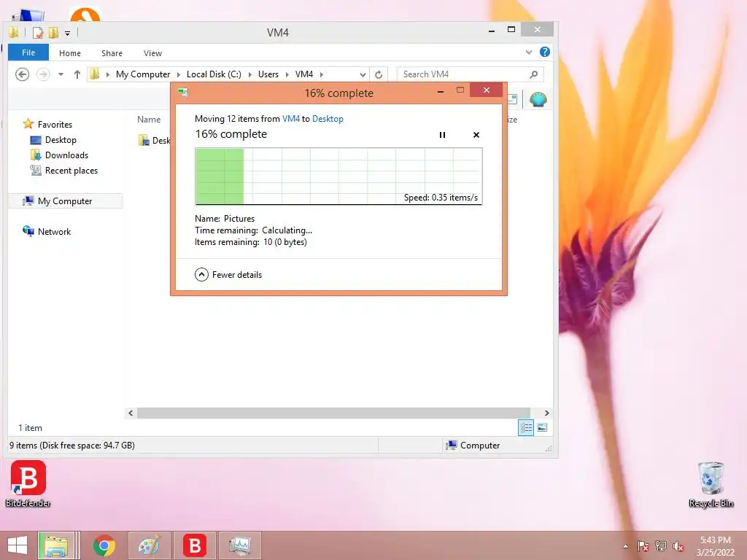
Task: Select My Computer in navigation pane
Action: point(65,201)
